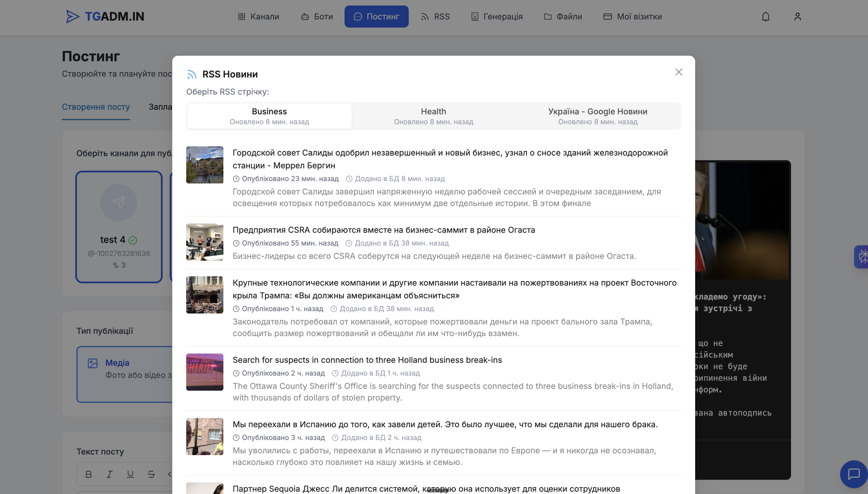
Task: Open the Holland business break-ins article
Action: click(x=367, y=360)
